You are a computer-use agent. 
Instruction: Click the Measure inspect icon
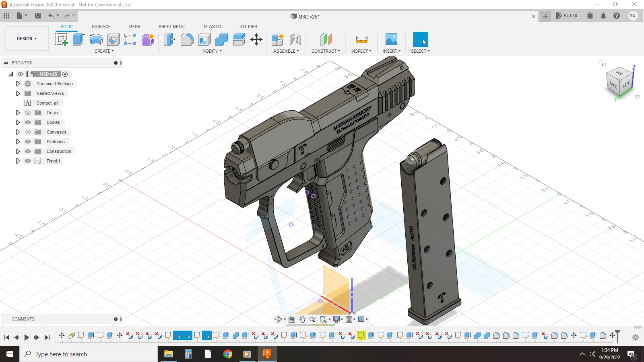(x=361, y=39)
